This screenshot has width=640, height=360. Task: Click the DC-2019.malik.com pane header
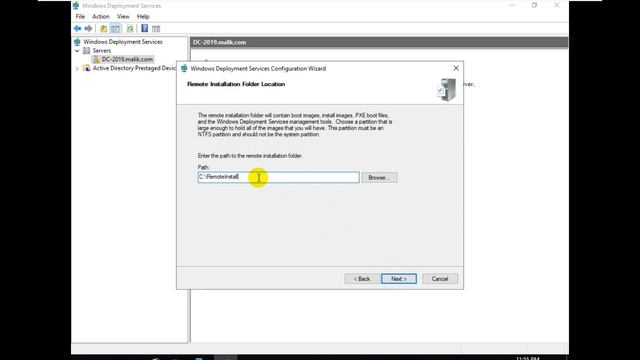(379, 42)
